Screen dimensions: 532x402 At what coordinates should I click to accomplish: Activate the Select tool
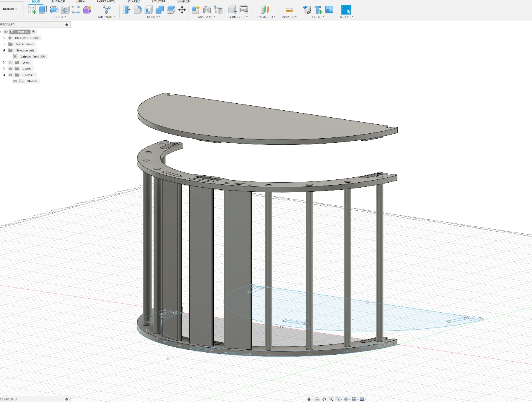[x=346, y=9]
